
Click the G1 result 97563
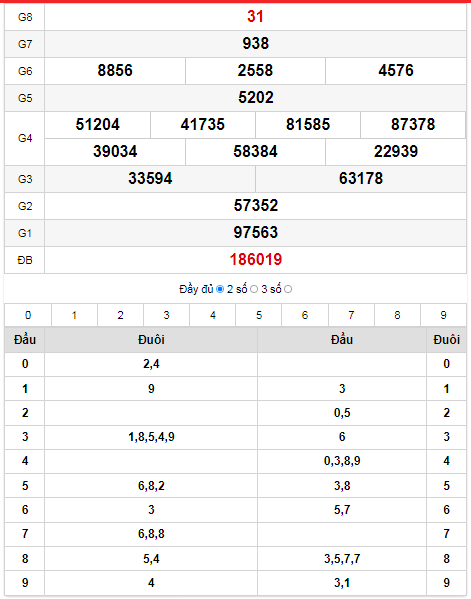[x=256, y=233]
